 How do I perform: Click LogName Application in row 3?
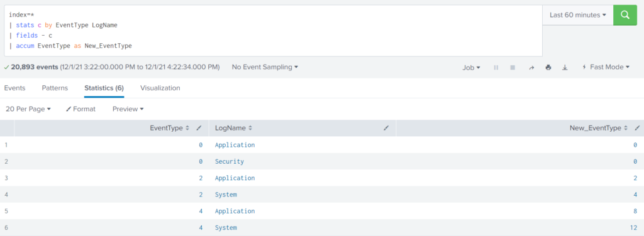[235, 178]
